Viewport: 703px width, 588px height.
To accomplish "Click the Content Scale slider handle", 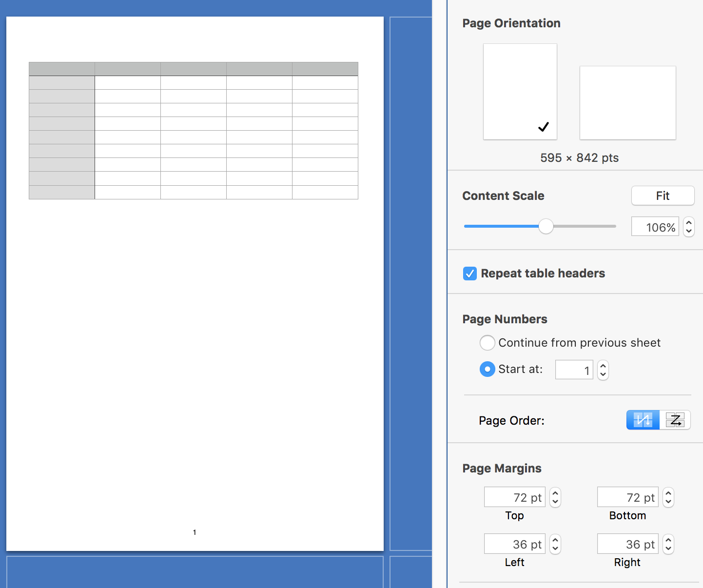I will pos(546,226).
